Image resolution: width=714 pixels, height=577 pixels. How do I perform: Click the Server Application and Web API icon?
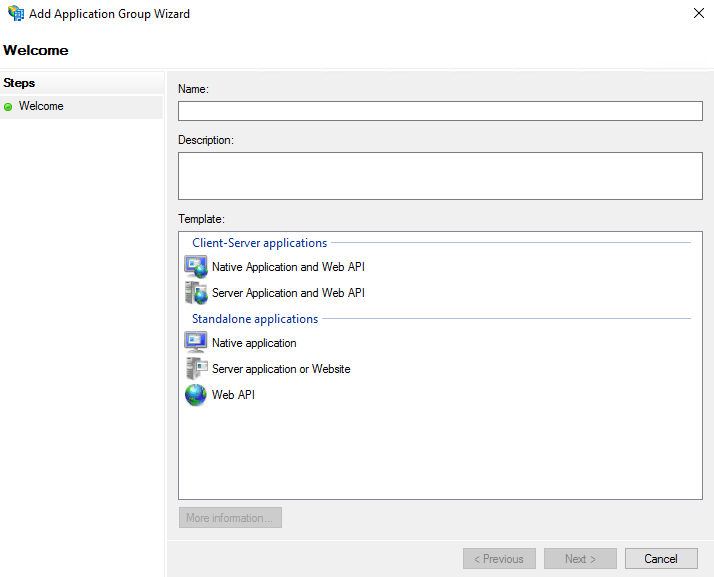point(196,293)
